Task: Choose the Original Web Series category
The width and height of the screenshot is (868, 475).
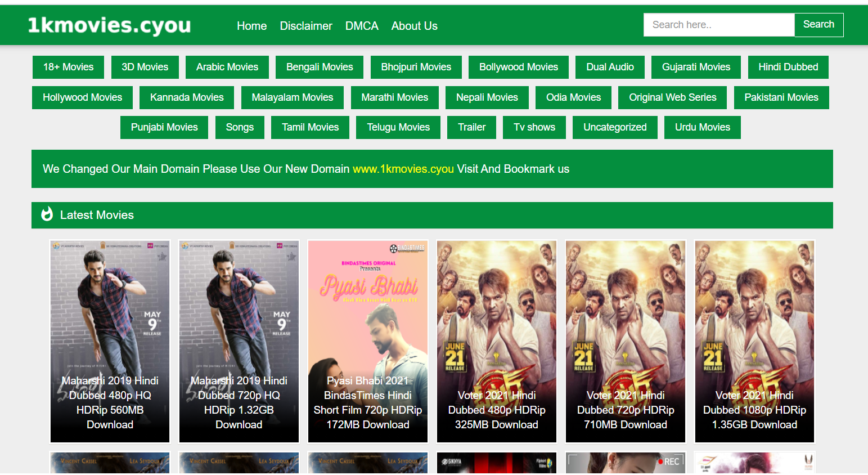Action: (672, 97)
